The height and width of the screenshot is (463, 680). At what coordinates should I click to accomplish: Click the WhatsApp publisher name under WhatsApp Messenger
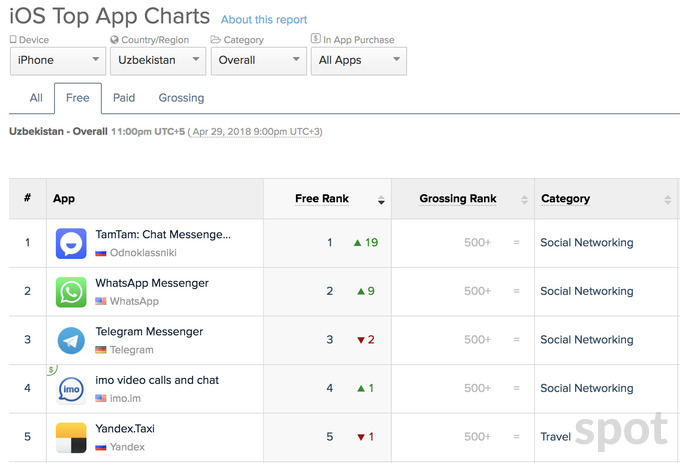[x=134, y=301]
